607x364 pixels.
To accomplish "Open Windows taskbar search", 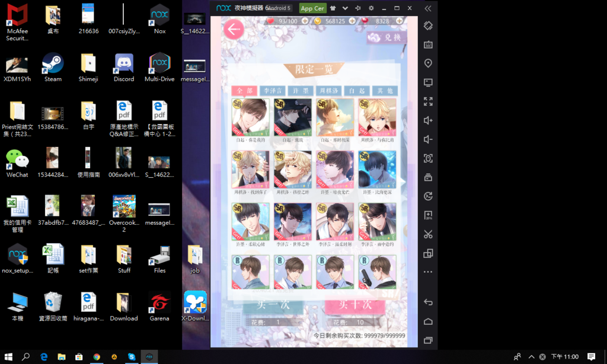I will [x=25, y=357].
